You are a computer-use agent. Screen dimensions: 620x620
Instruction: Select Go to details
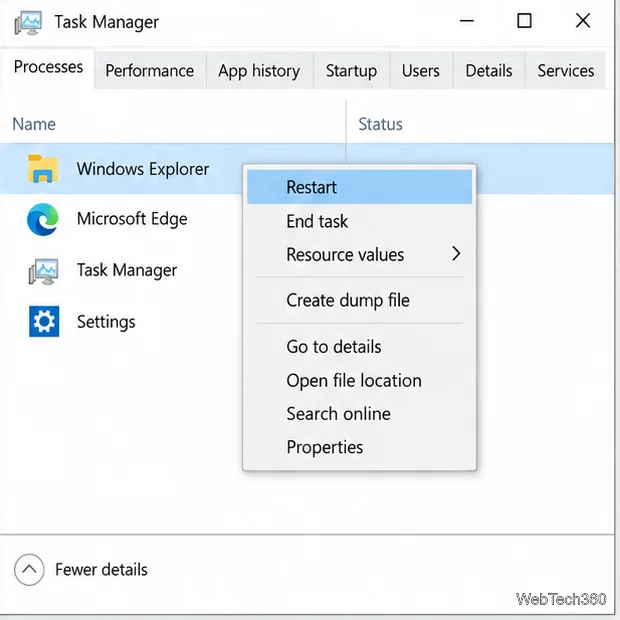click(x=359, y=347)
